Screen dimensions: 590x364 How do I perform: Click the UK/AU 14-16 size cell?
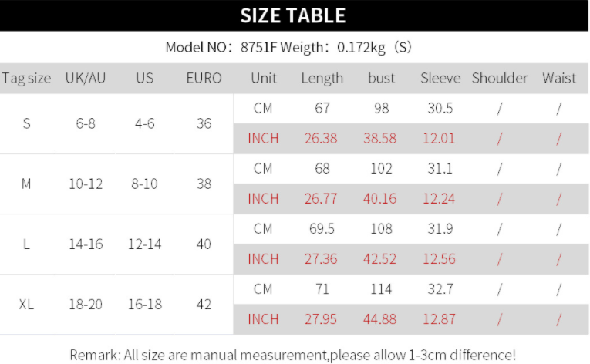coord(86,244)
